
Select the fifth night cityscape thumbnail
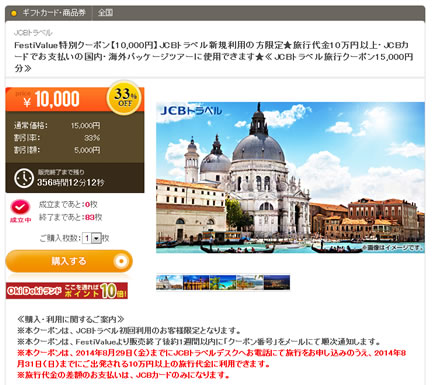277,282
